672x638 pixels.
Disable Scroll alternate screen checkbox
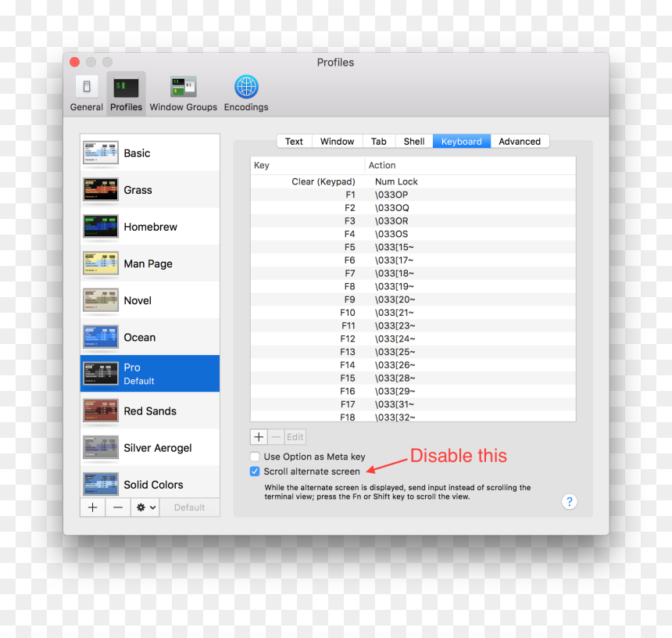[x=255, y=471]
